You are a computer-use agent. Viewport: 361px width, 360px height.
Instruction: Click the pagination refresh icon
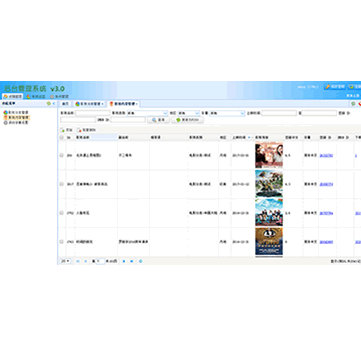click(x=141, y=261)
